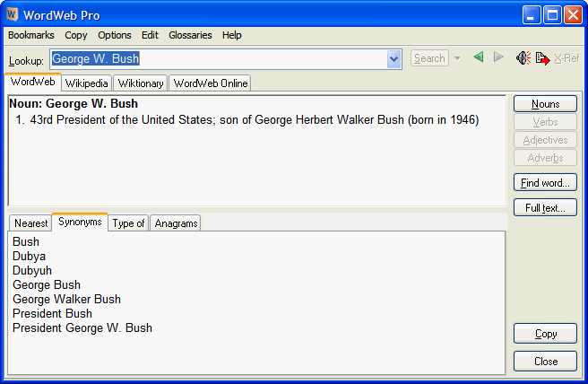Open the Bookmarks menu
This screenshot has width=588, height=384.
(31, 35)
